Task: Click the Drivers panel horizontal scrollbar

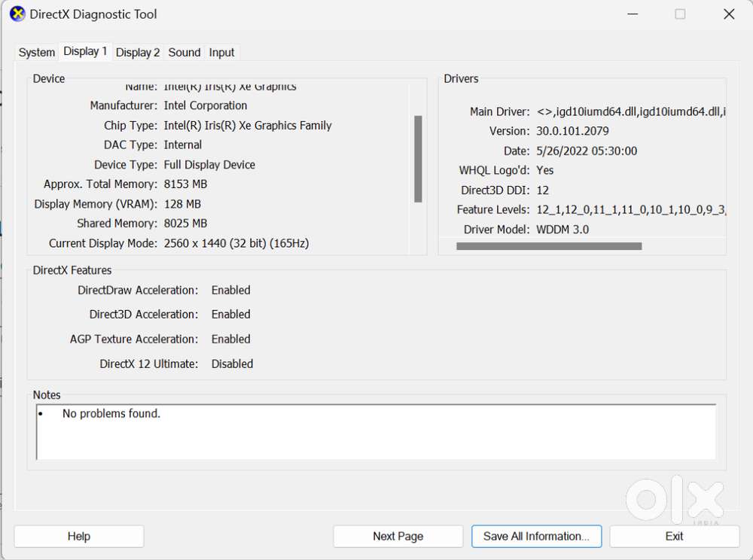Action: click(549, 246)
